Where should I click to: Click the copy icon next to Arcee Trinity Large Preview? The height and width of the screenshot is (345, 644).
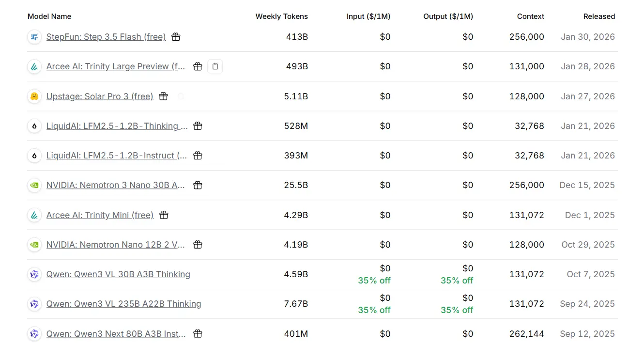pos(215,66)
